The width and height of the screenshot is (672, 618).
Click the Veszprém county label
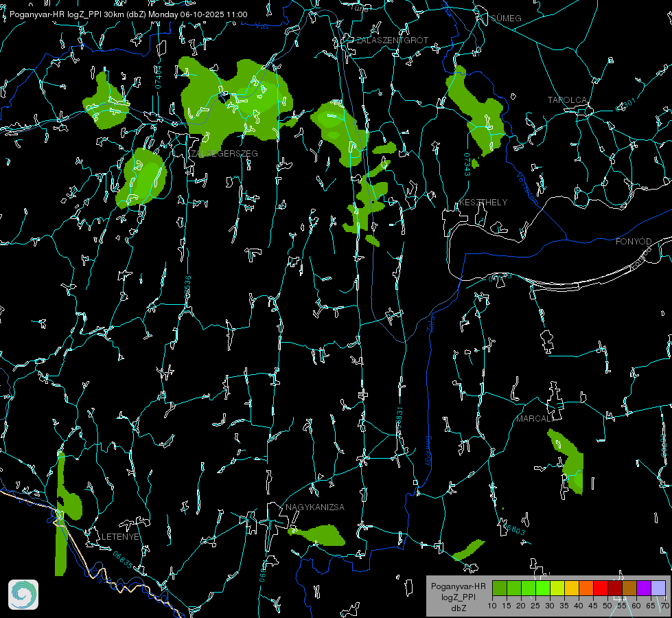pos(527,188)
